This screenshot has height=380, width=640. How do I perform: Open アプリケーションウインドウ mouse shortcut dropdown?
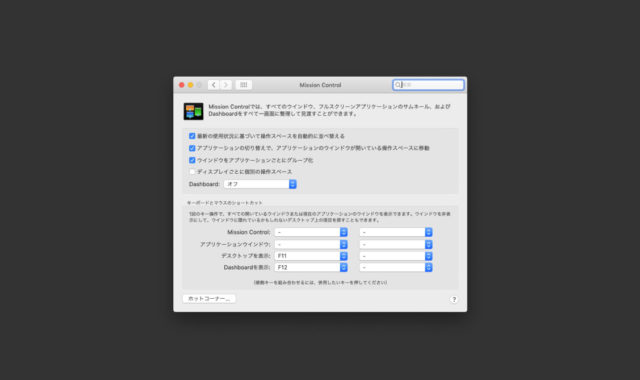396,244
